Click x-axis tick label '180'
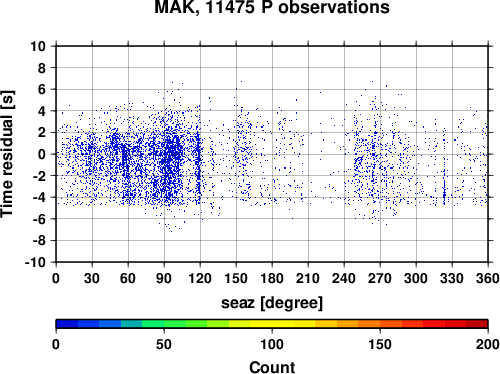500x374 pixels. [x=272, y=278]
